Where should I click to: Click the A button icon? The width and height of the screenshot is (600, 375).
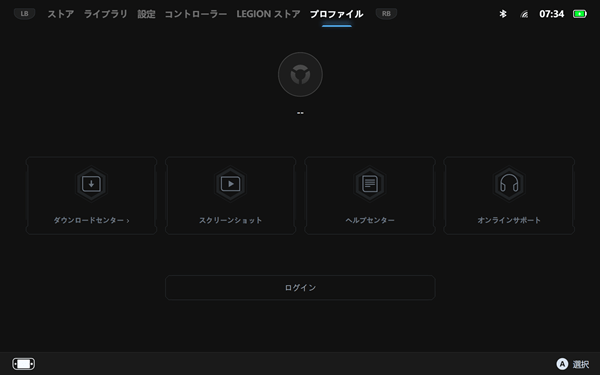pyautogui.click(x=562, y=364)
